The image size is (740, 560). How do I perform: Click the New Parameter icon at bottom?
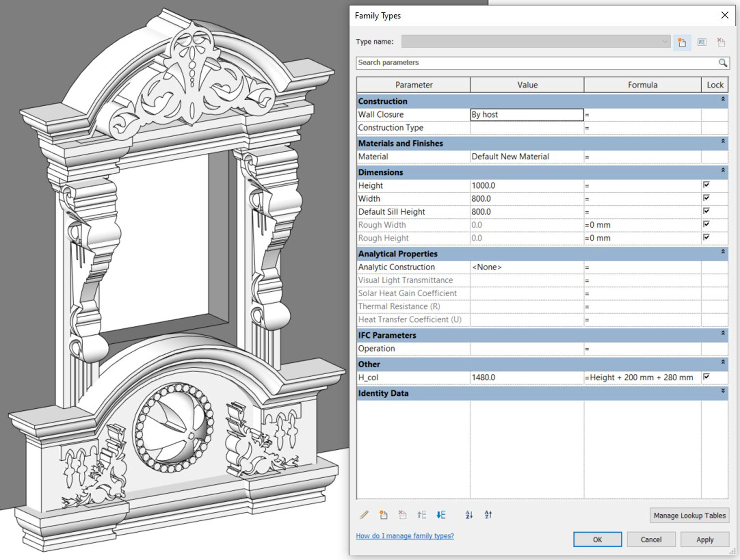(x=383, y=515)
